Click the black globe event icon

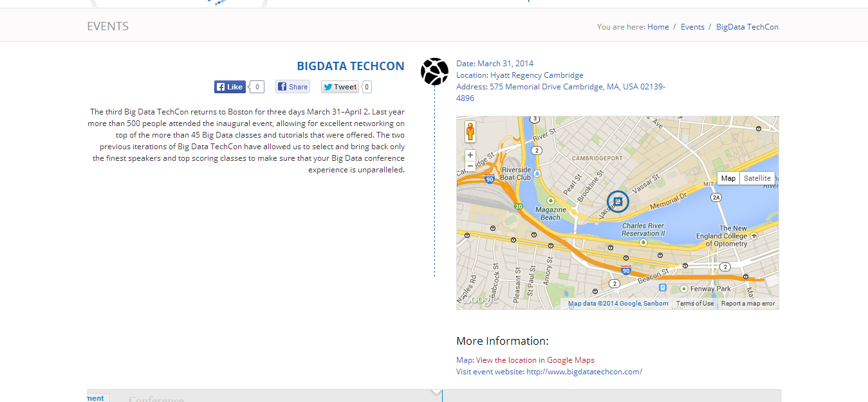pos(434,71)
